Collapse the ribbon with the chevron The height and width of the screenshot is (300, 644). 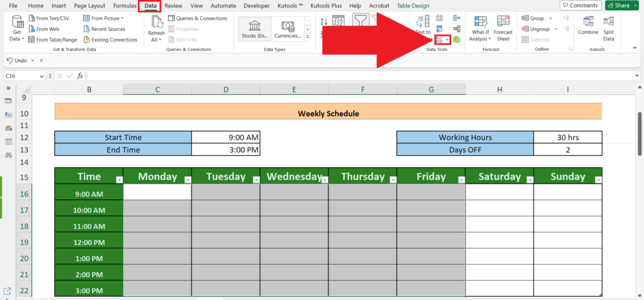point(635,48)
